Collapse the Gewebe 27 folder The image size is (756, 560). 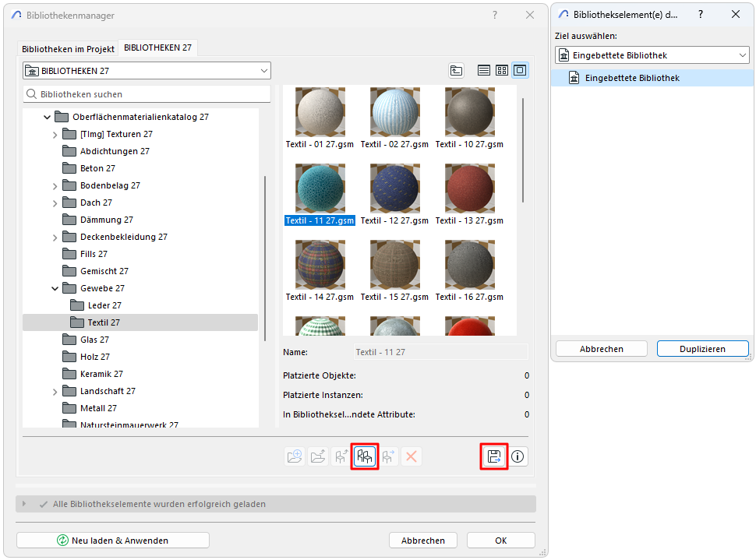click(x=55, y=288)
